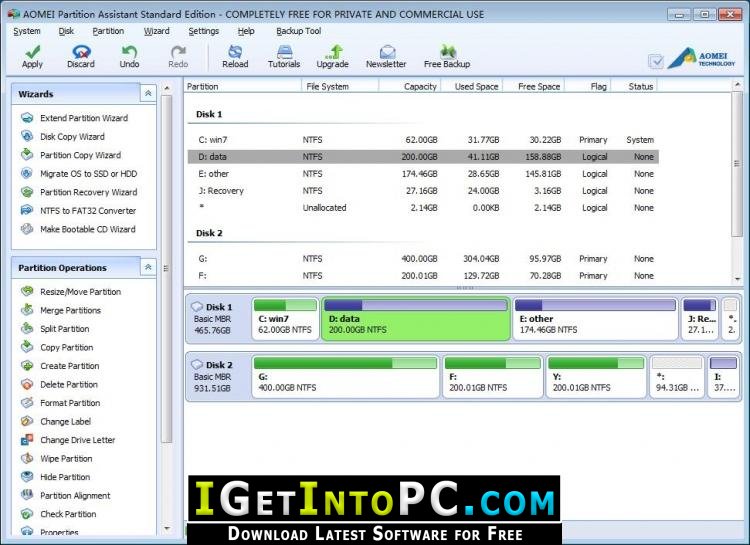The width and height of the screenshot is (750, 545).
Task: Open Tutorials from the toolbar
Action: [x=284, y=56]
